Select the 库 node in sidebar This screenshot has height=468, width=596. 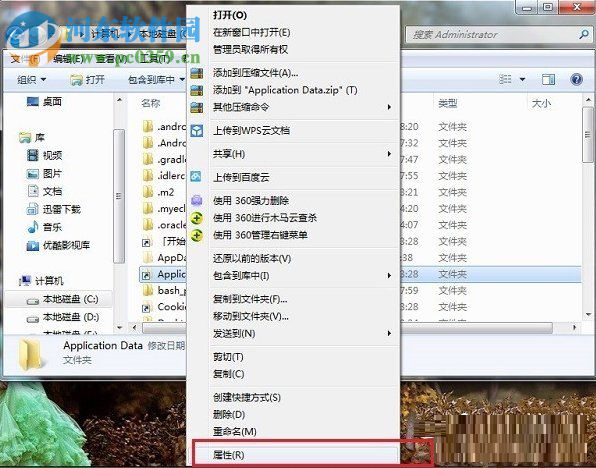pyautogui.click(x=32, y=137)
